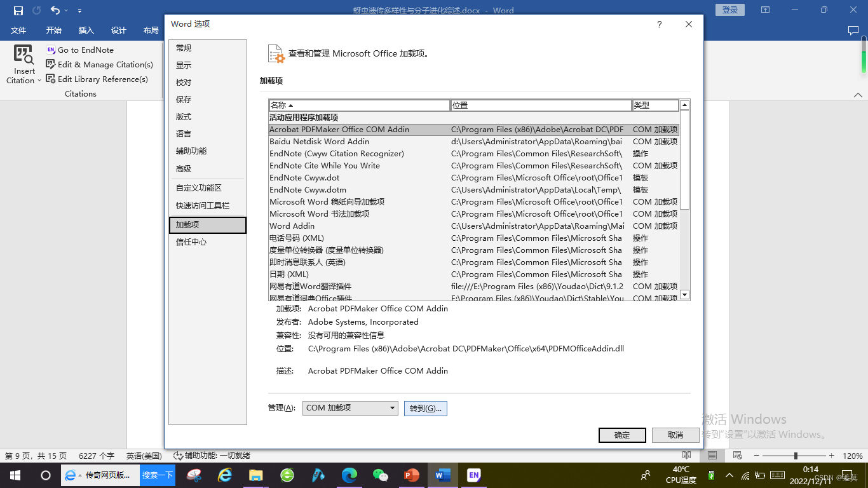Collapse the ribbon with chevron

click(858, 95)
